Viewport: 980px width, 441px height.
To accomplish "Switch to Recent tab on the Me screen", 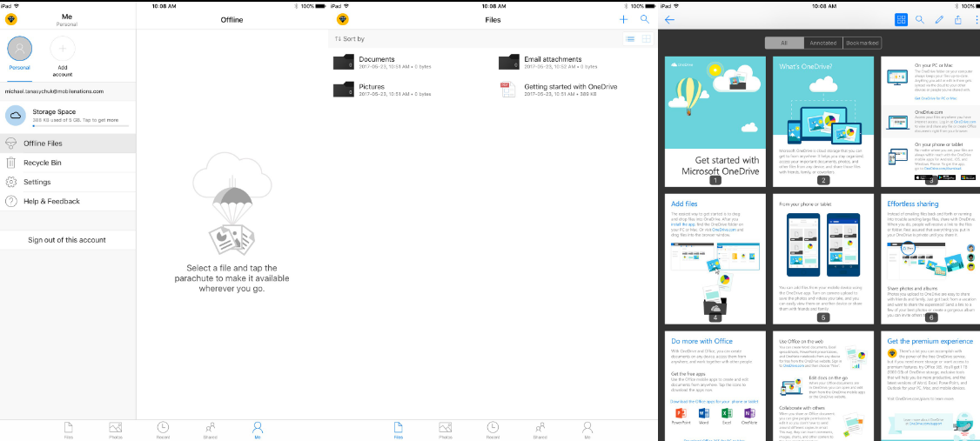I will pos(163,430).
